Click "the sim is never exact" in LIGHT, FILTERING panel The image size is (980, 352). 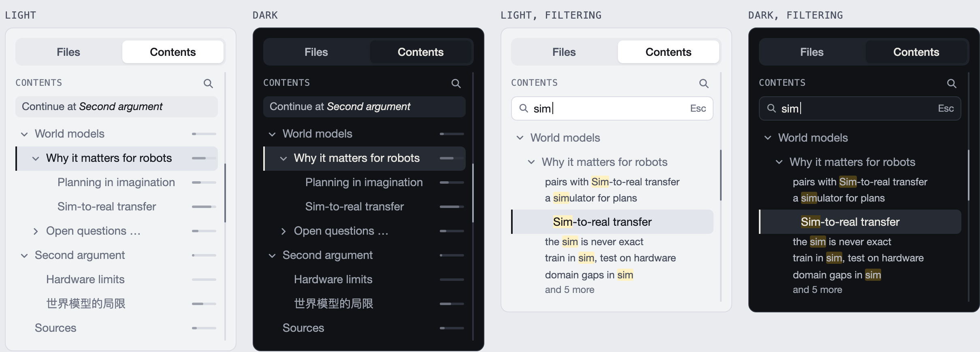click(594, 242)
